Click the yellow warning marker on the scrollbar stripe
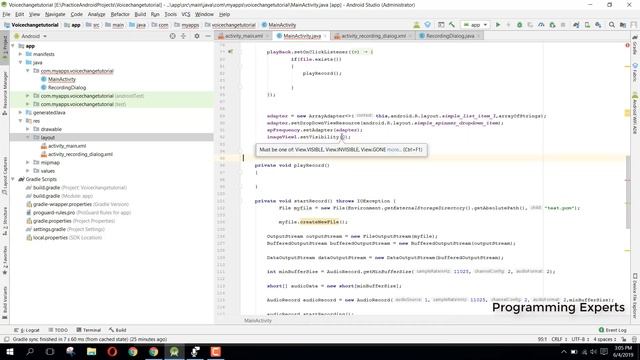This screenshot has width=640, height=360. tap(627, 113)
